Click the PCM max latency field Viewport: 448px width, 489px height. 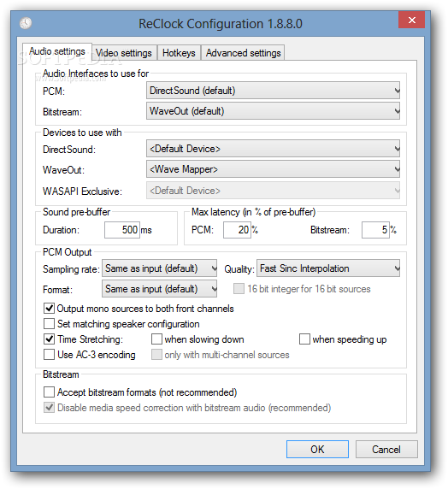pyautogui.click(x=237, y=230)
